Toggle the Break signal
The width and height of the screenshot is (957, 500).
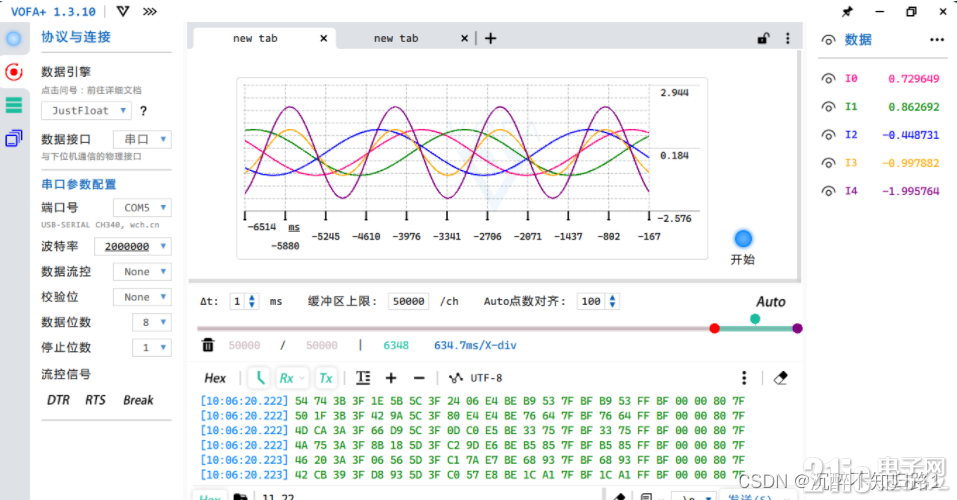(139, 400)
